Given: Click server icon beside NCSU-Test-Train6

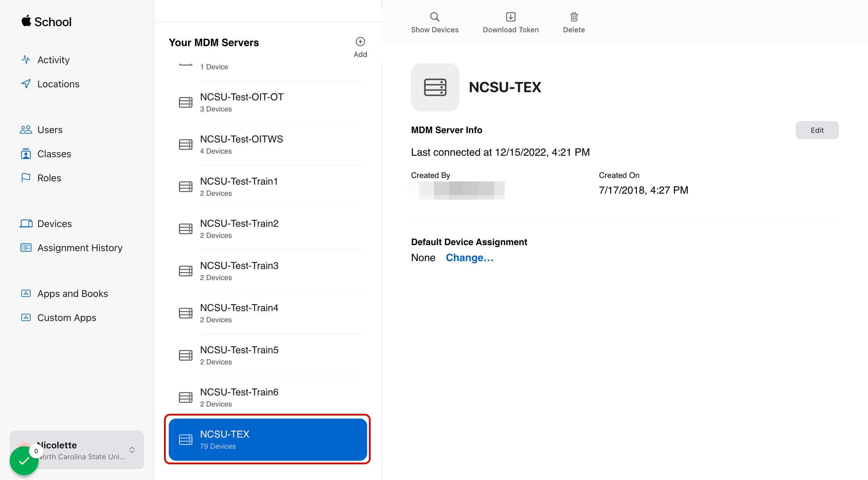Looking at the screenshot, I should 185,397.
